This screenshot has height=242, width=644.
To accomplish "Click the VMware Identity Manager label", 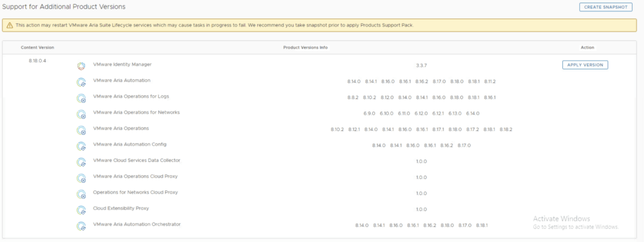I will (123, 64).
